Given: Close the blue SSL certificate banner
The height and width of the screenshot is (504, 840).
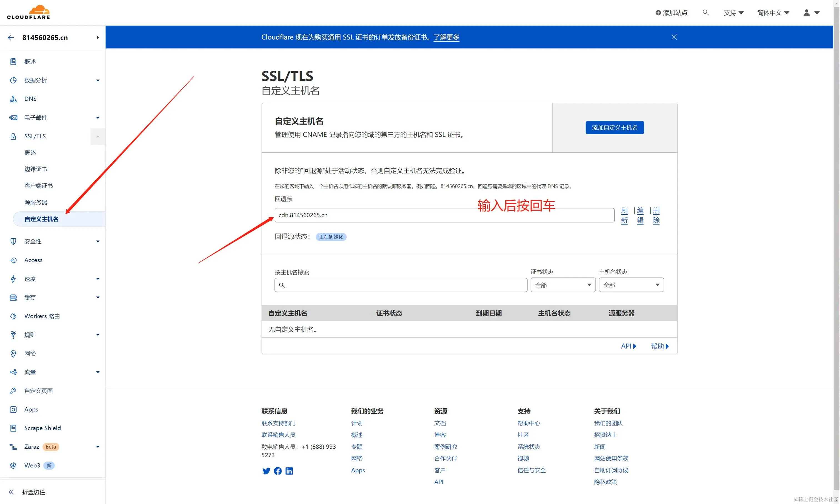Looking at the screenshot, I should [x=674, y=37].
